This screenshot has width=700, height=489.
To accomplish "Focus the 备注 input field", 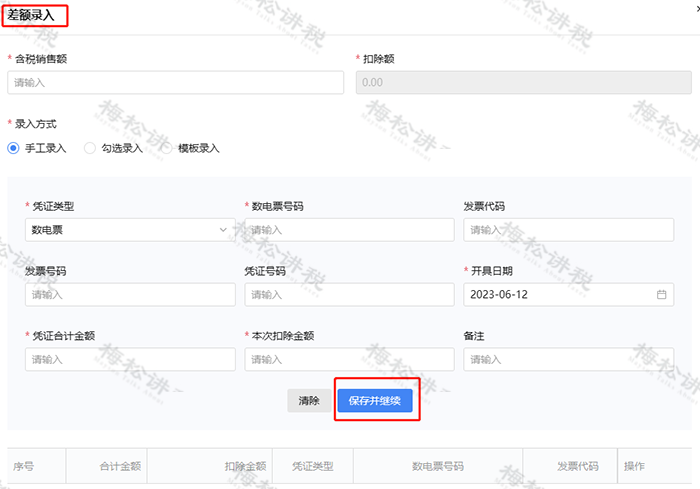I will pos(568,359).
